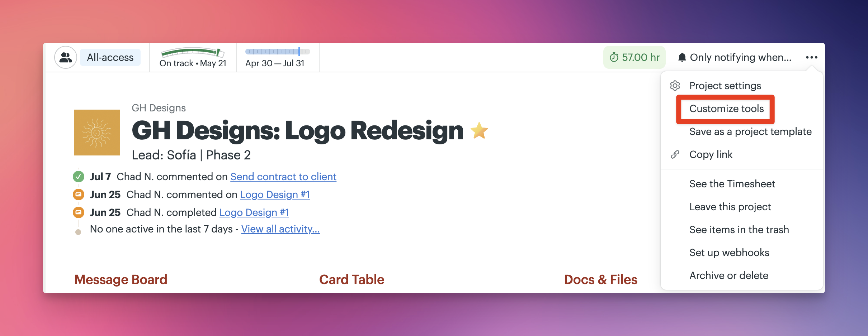Click the Jul 7 date label
Image resolution: width=868 pixels, height=336 pixels.
(100, 177)
